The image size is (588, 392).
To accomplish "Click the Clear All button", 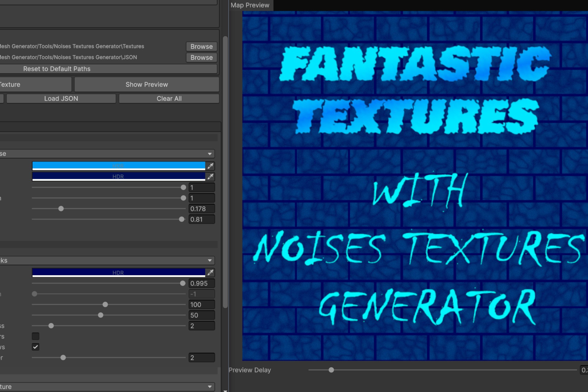I will [169, 99].
